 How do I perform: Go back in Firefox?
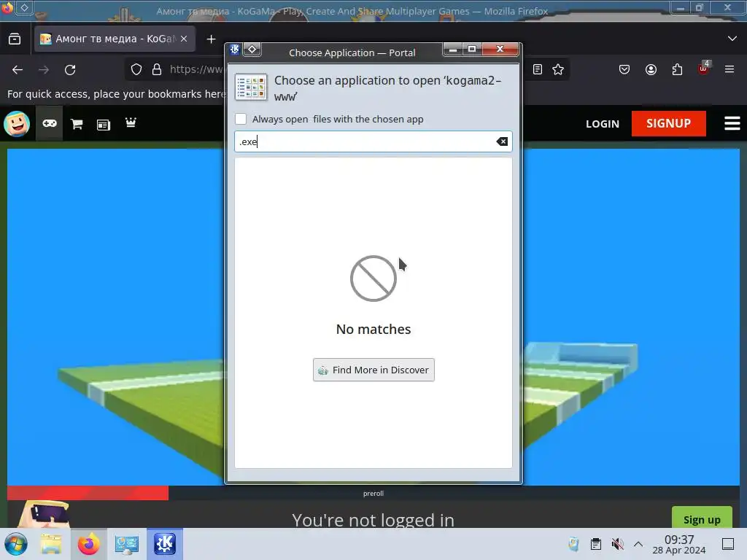pos(18,70)
